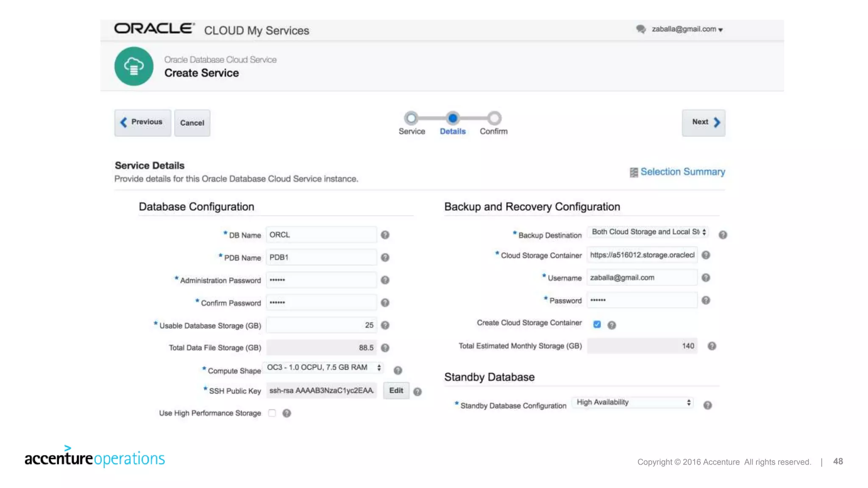Jump to the Confirm wizard step

pyautogui.click(x=494, y=118)
